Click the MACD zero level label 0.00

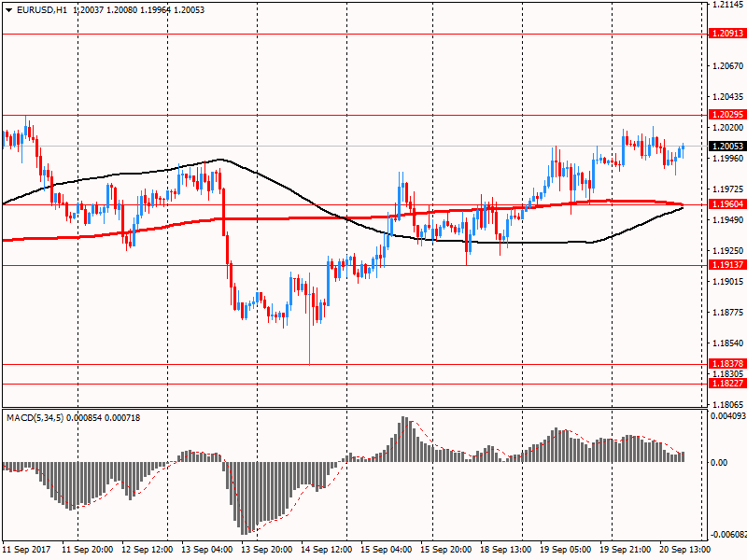coord(719,462)
